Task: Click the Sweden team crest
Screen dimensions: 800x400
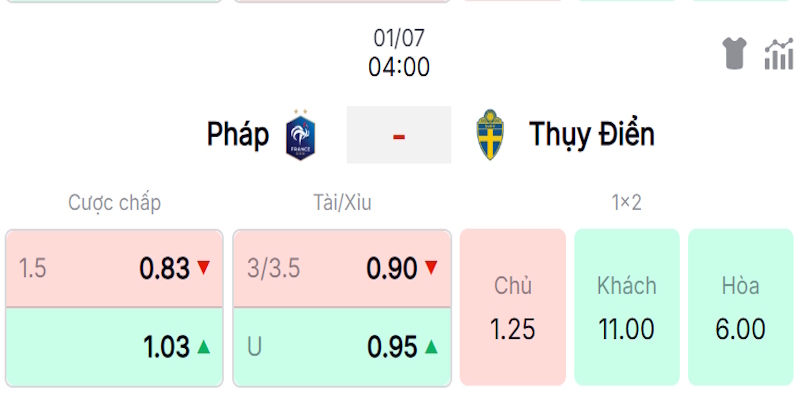Action: pos(490,135)
